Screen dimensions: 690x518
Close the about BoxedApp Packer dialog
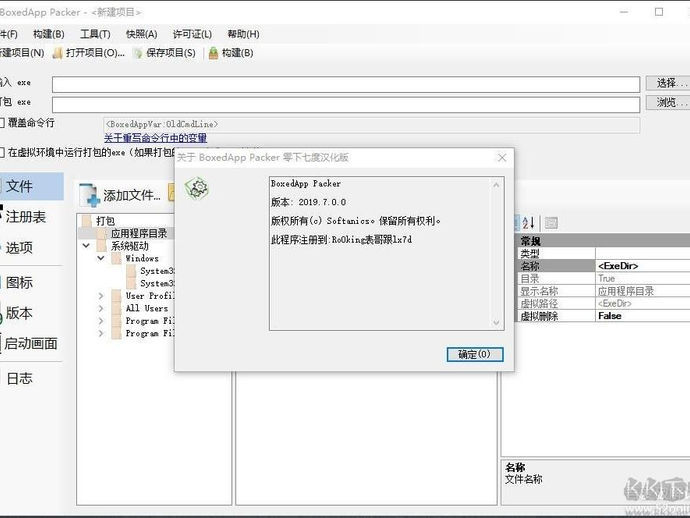pos(502,158)
